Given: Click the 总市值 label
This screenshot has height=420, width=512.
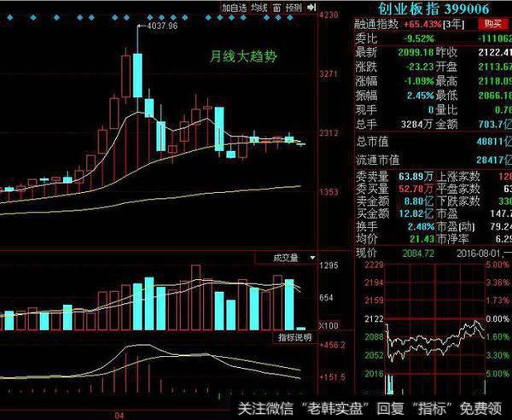Looking at the screenshot, I should (x=372, y=142).
